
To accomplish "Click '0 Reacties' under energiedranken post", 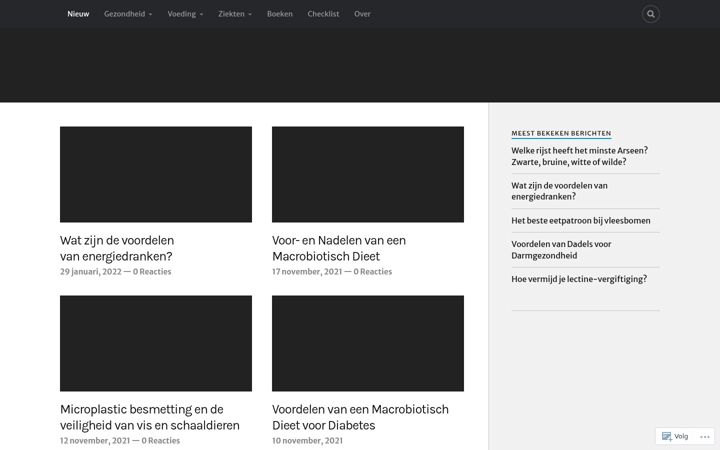I will point(152,271).
